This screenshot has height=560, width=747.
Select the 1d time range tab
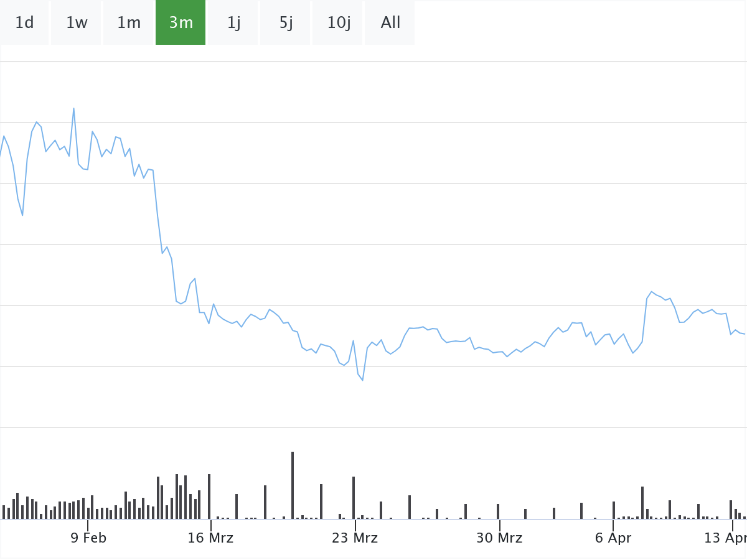24,23
